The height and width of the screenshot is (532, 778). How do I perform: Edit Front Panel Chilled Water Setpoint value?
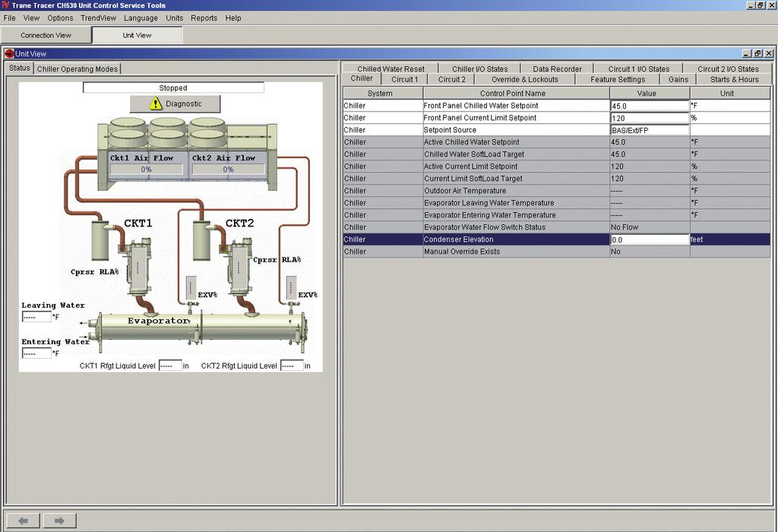(x=650, y=106)
